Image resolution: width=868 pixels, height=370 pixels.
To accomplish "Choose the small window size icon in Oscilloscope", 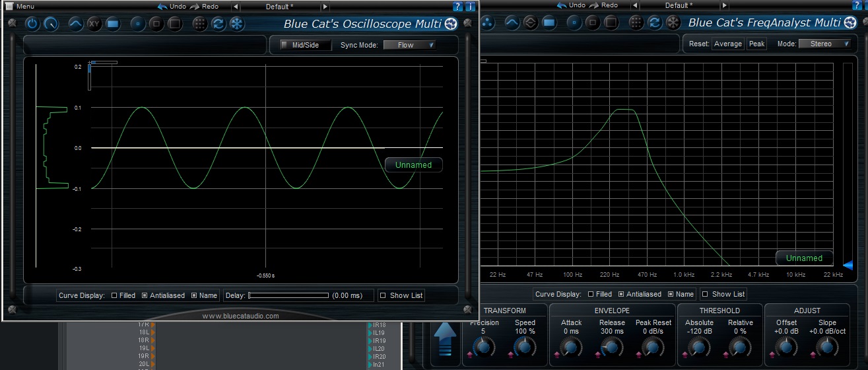I will pos(138,24).
